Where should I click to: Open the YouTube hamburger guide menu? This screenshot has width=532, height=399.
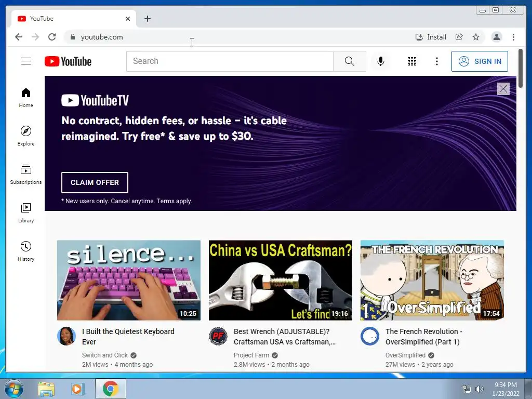click(x=26, y=61)
